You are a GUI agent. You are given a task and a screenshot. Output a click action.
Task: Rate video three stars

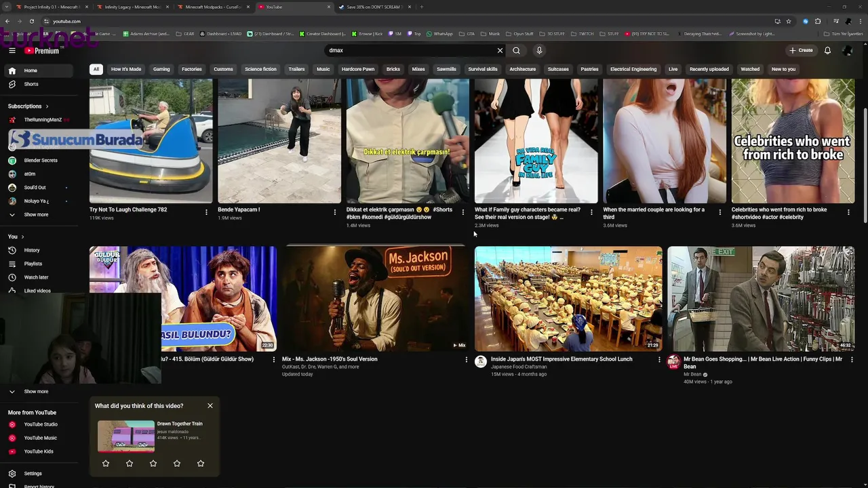click(153, 464)
